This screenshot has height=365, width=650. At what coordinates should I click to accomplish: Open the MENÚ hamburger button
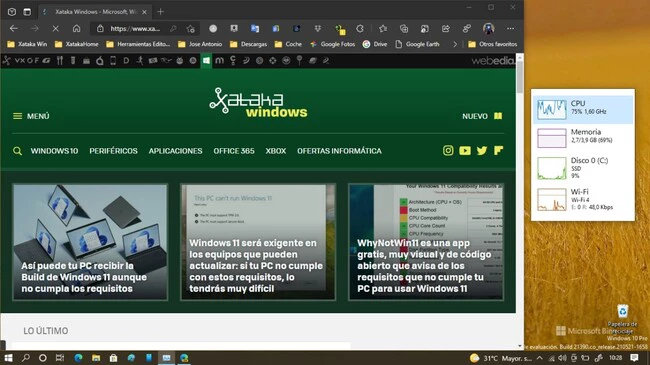click(x=31, y=116)
